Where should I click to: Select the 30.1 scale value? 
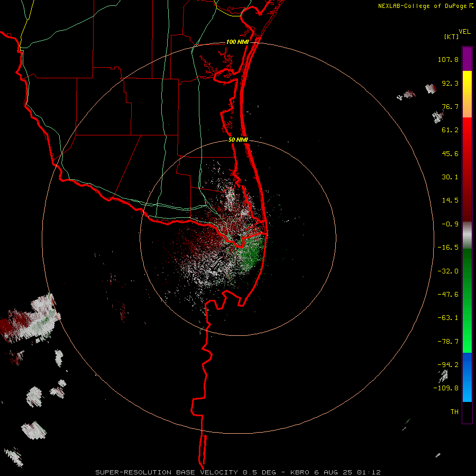450,177
